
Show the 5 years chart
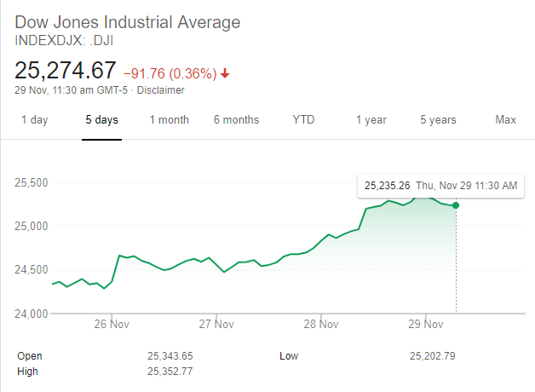438,120
